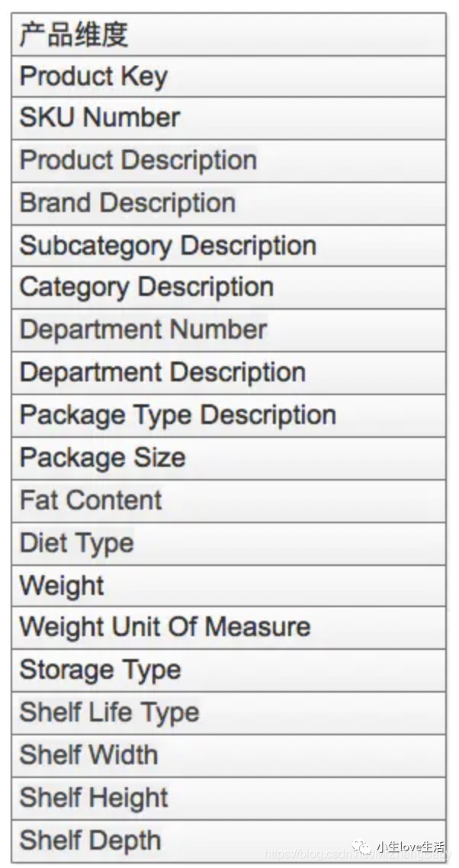Image resolution: width=459 pixels, height=868 pixels.
Task: Click the Category Description row
Action: tap(229, 288)
